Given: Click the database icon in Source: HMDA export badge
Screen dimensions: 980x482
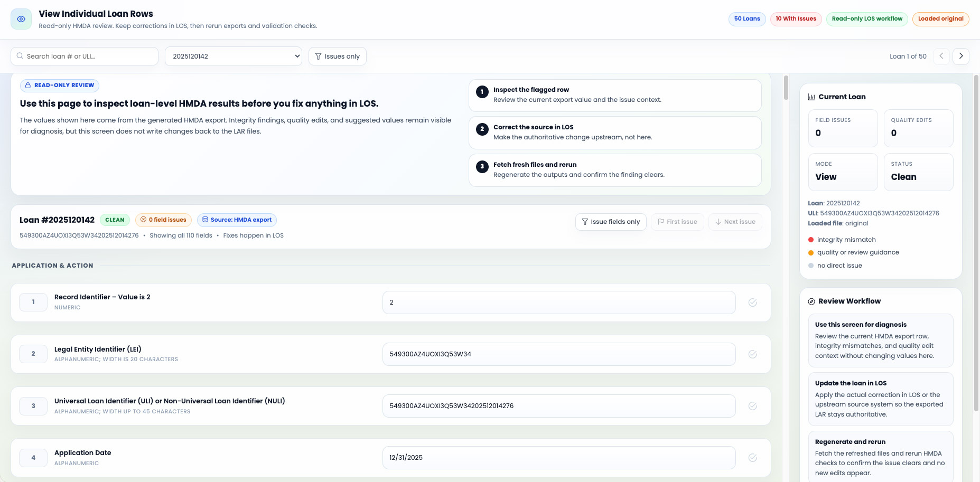Looking at the screenshot, I should pyautogui.click(x=205, y=220).
